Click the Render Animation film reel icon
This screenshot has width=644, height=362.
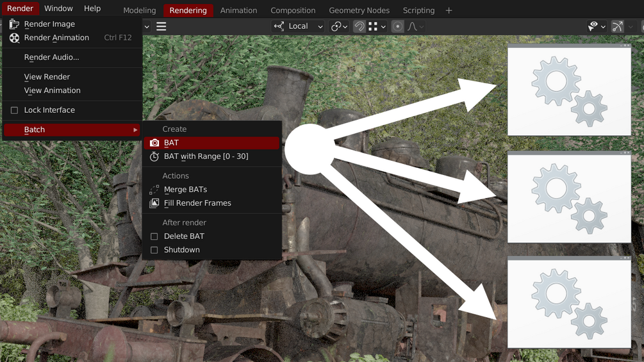14,38
